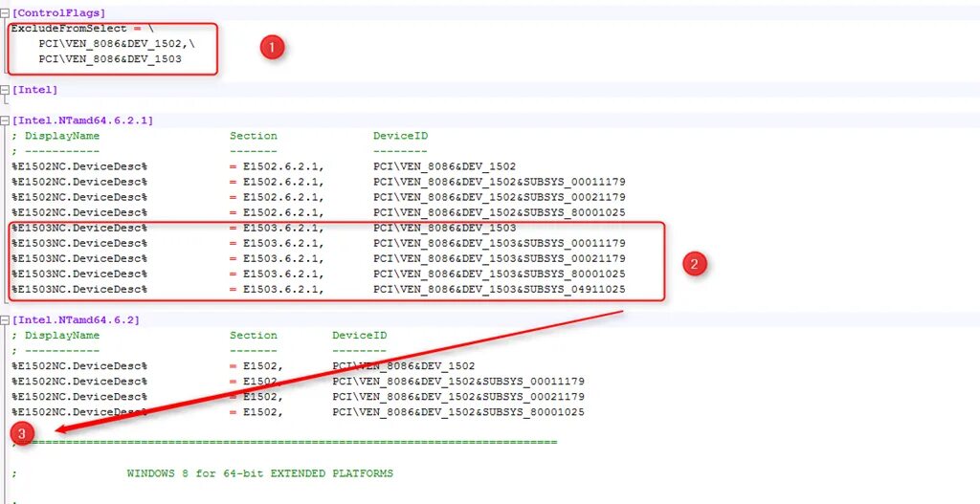Collapse the [ControlFlags] section fold marker

[5, 13]
